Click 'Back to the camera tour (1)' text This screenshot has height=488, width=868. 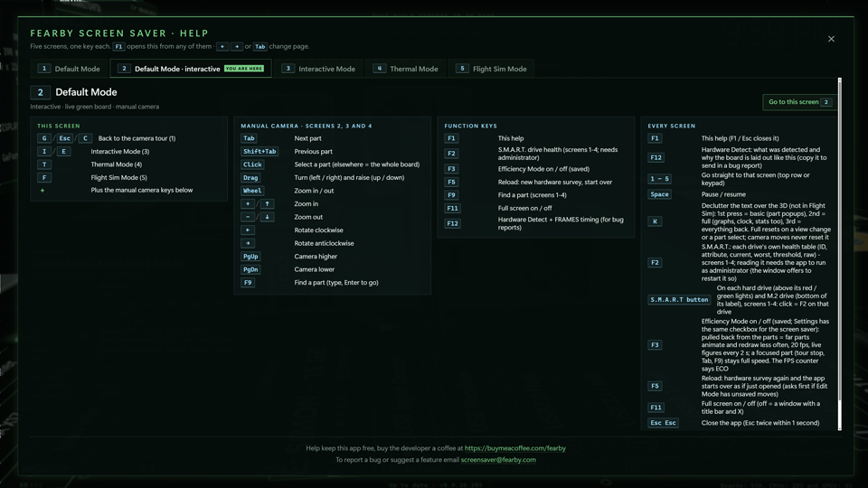point(137,138)
